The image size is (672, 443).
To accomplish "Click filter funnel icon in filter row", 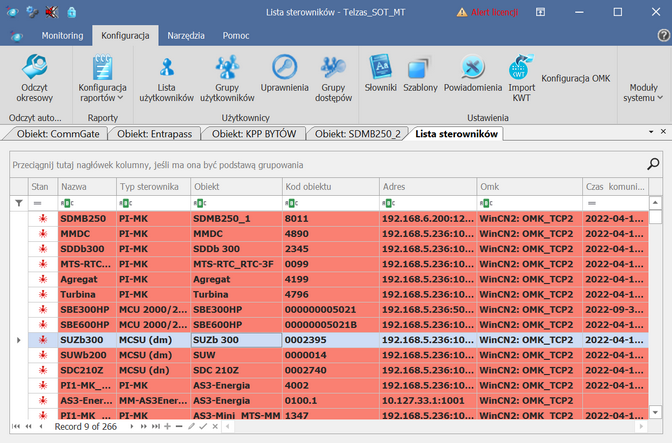I will coord(19,203).
